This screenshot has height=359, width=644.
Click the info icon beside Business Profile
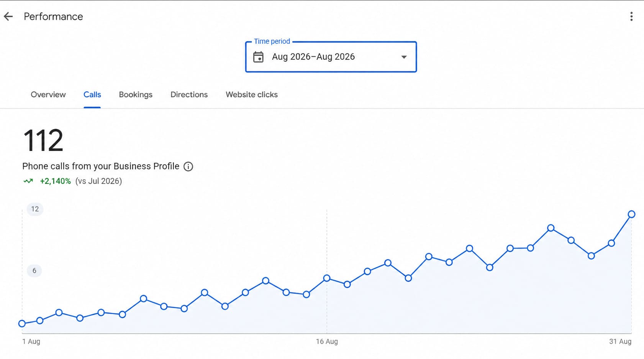tap(188, 166)
